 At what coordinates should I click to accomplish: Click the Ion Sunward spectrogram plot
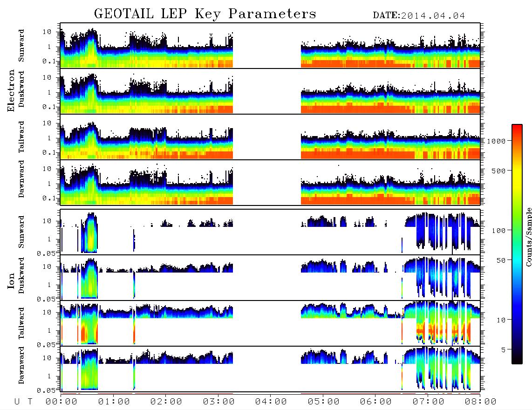(x=270, y=232)
